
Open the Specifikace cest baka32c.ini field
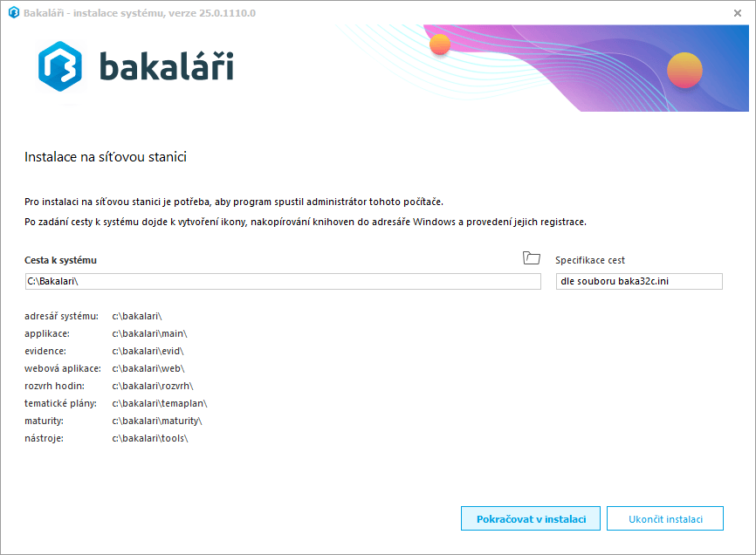click(639, 281)
